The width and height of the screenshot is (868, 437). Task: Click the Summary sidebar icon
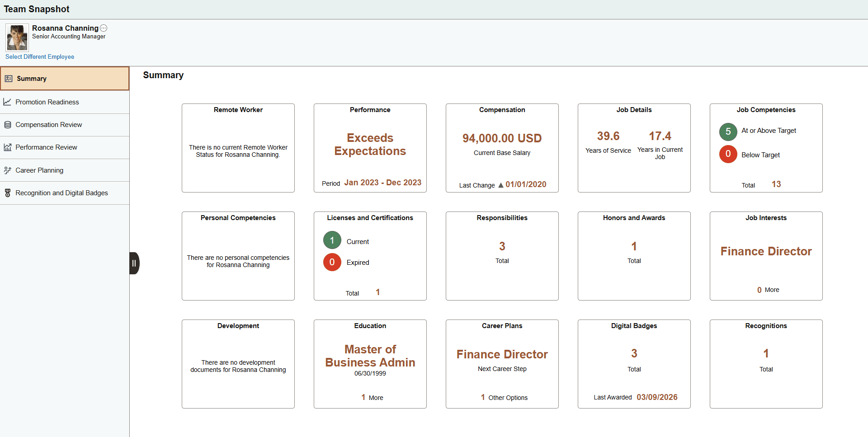point(9,79)
